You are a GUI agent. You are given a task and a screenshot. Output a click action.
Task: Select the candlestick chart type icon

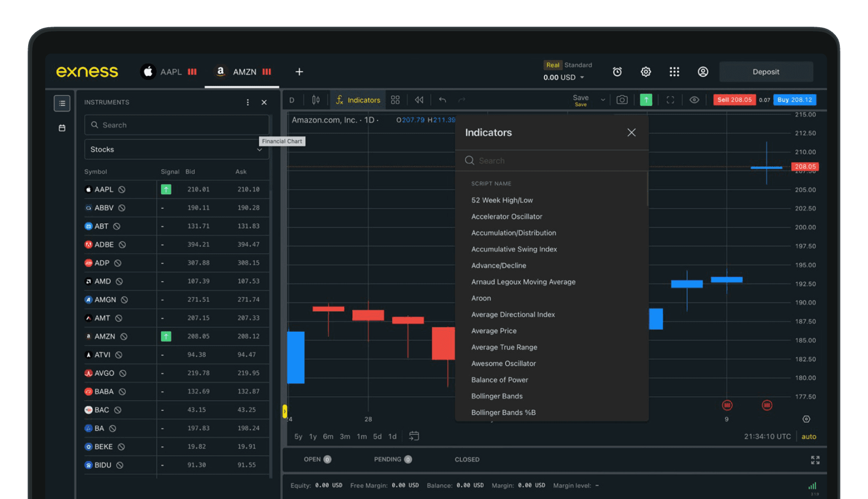(x=316, y=100)
